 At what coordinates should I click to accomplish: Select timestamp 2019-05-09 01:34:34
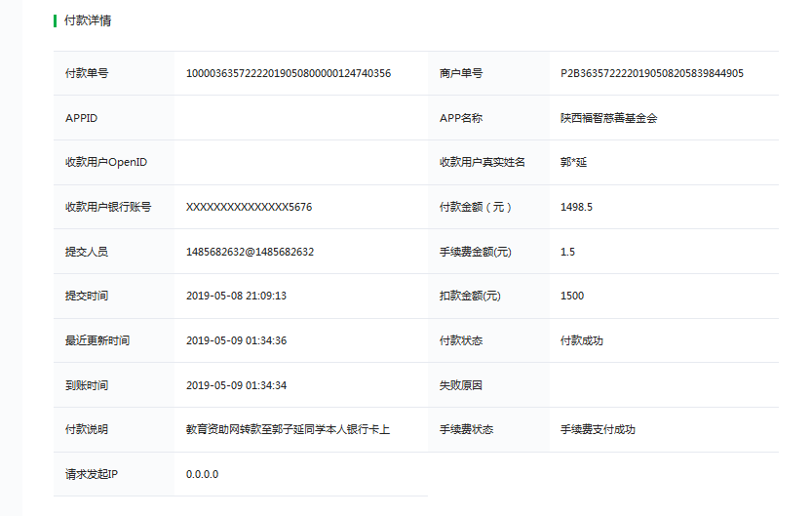point(236,385)
